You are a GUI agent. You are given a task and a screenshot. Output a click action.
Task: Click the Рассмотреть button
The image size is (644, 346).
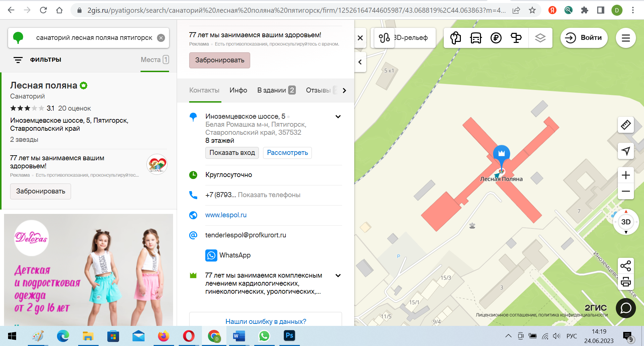point(287,153)
